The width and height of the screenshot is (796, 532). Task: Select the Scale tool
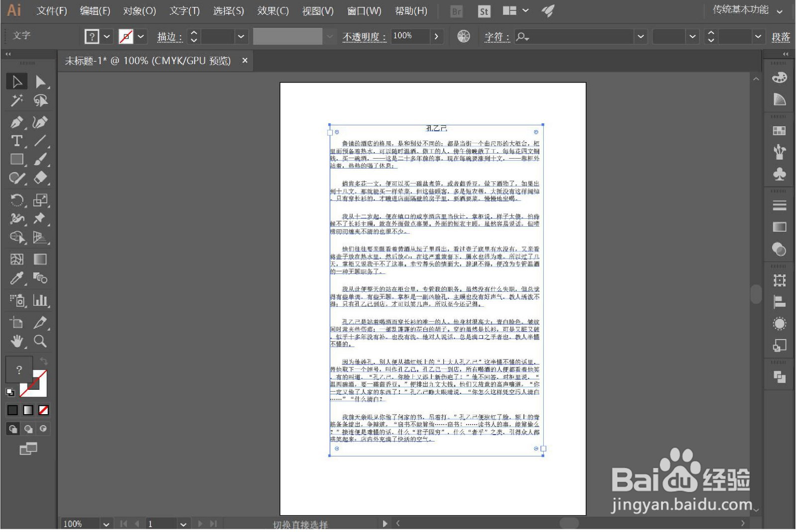pos(40,200)
